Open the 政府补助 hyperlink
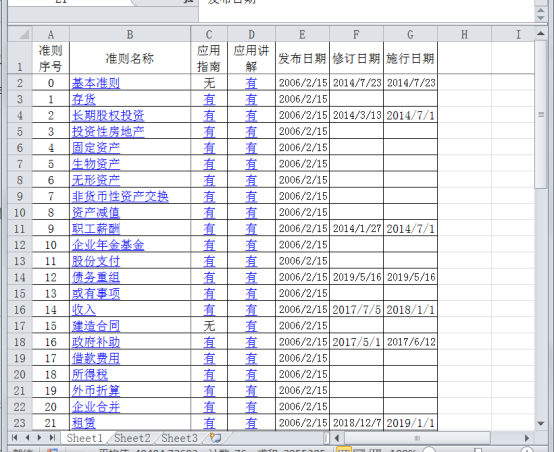Screen dimensions: 554x452 (x=96, y=342)
